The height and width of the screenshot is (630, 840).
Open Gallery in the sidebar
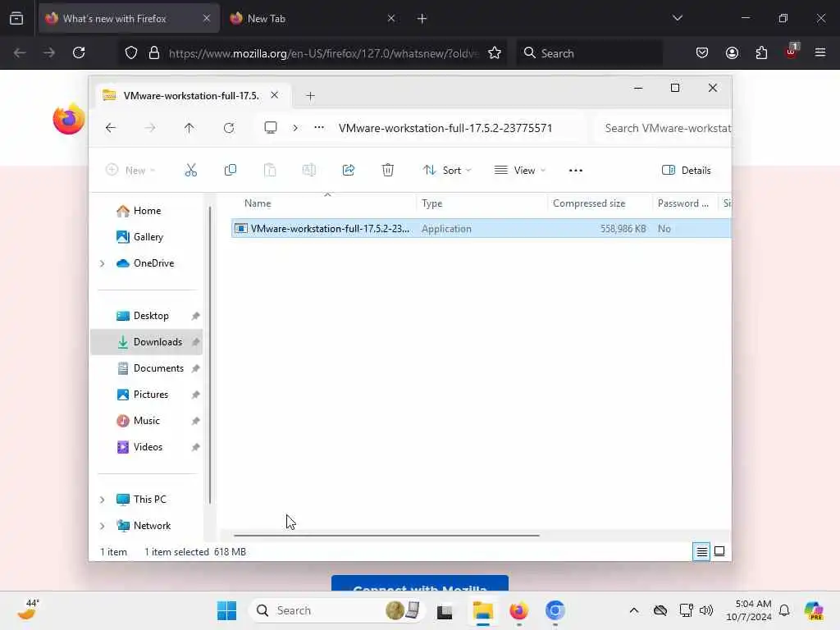[x=148, y=237]
